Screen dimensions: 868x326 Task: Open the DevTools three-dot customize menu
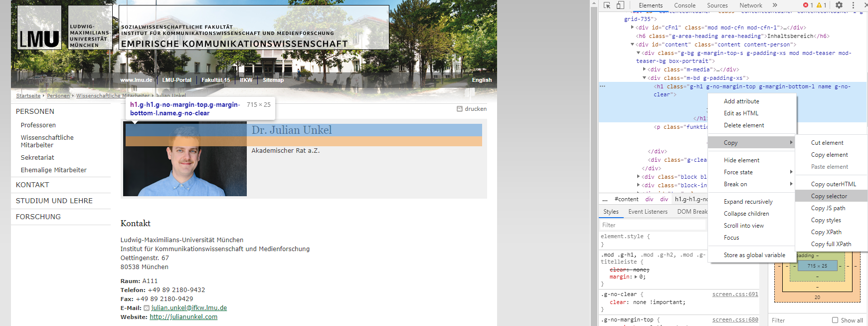point(853,5)
